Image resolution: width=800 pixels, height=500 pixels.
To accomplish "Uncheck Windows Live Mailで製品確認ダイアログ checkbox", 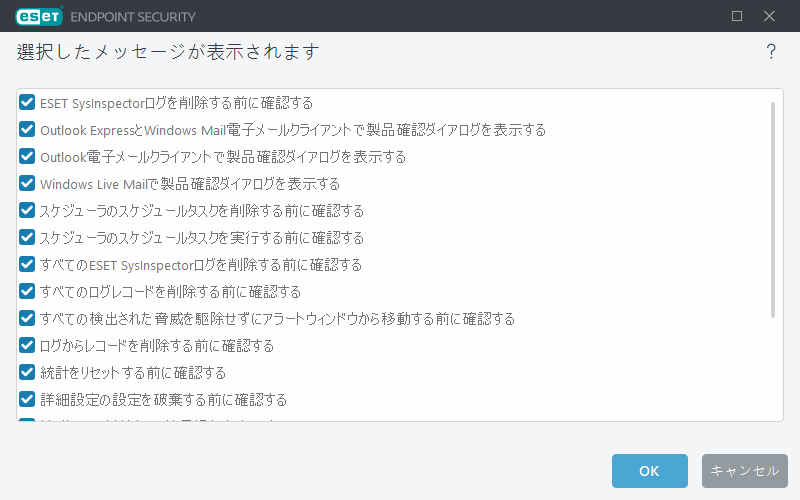I will (27, 183).
